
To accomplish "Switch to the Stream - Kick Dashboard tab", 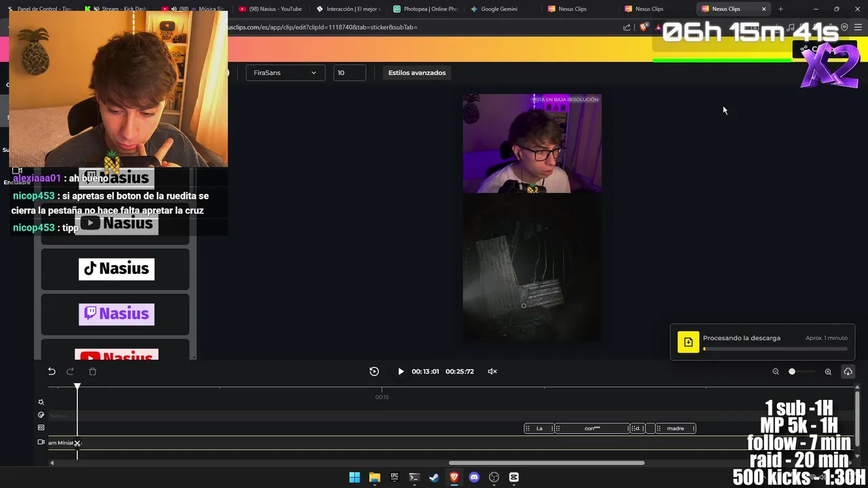I will (x=121, y=9).
